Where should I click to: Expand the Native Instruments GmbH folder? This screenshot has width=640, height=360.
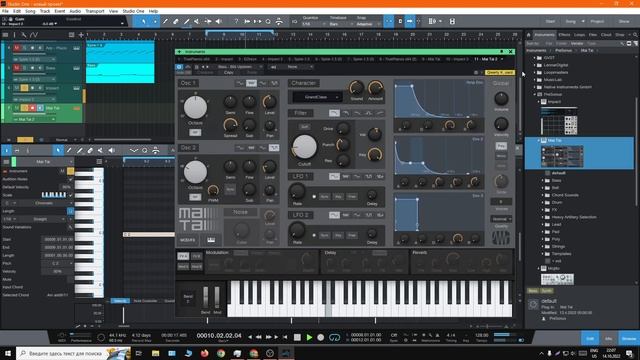(x=535, y=87)
